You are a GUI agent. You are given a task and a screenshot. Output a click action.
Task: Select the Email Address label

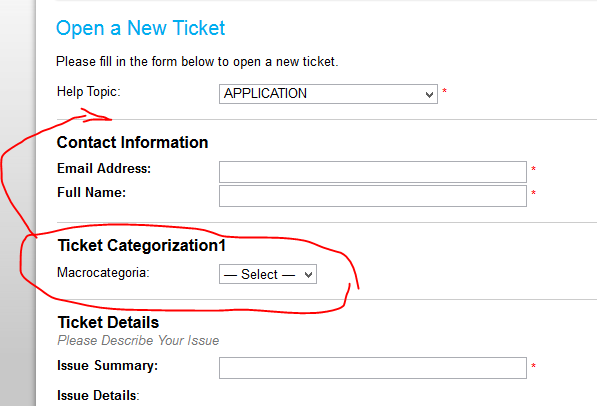pyautogui.click(x=104, y=168)
